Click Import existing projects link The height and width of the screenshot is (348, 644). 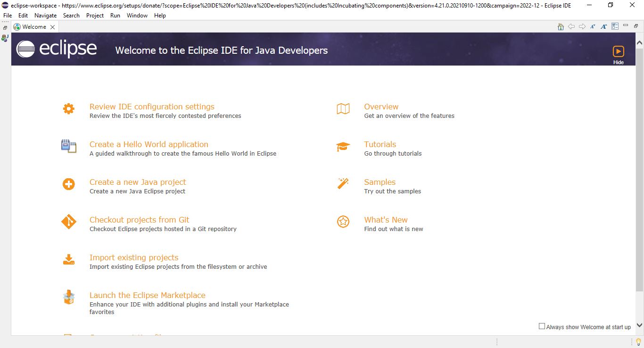tap(134, 257)
